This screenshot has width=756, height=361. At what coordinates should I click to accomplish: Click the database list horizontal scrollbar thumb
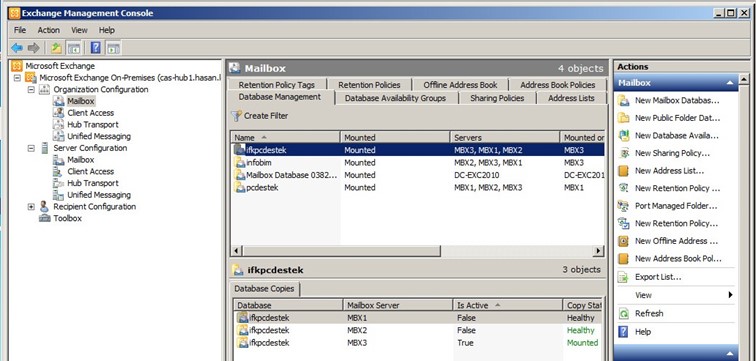tap(341, 251)
